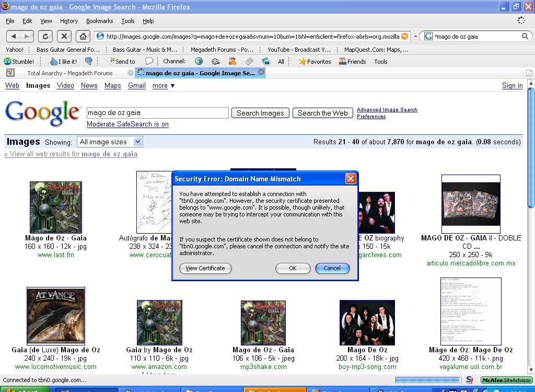Open the View menu
The image size is (535, 392).
coord(46,21)
